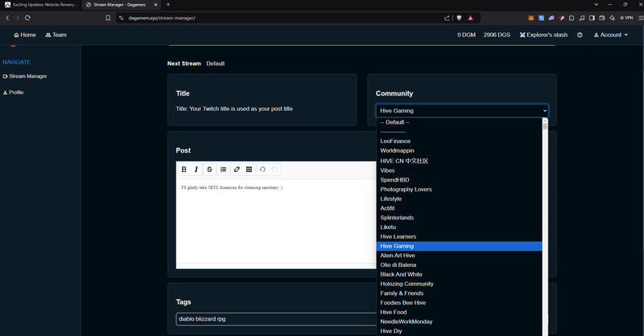The height and width of the screenshot is (336, 644).
Task: Insert a table in the post editor
Action: pyautogui.click(x=250, y=170)
